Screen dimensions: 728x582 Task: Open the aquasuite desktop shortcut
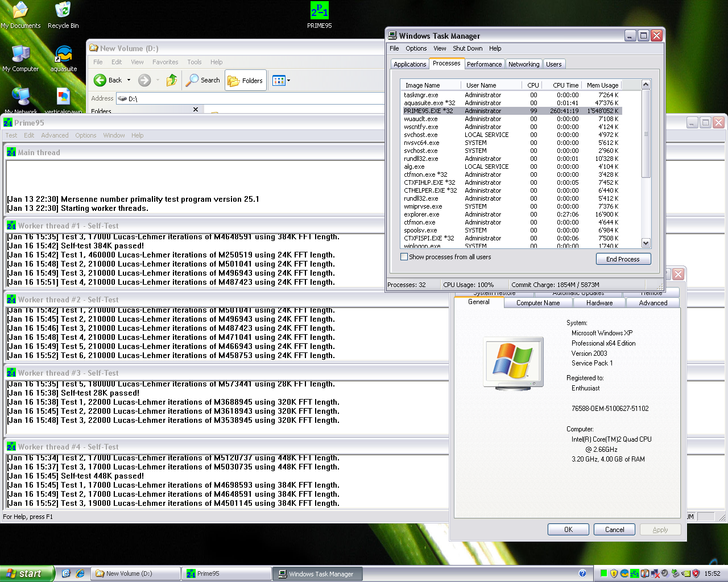click(x=63, y=55)
